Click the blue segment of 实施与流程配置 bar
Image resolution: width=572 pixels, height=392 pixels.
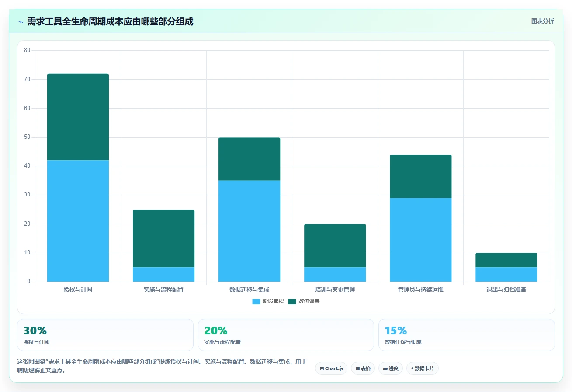tap(163, 275)
